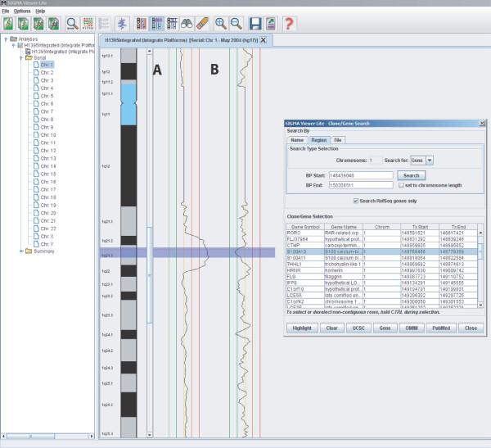Expand the Summary folder node
Image resolution: width=491 pixels, height=448 pixels.
coord(21,251)
